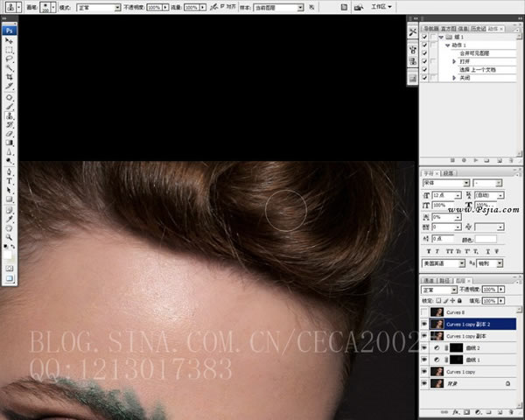
Task: Hide the 背景 background layer
Action: [x=424, y=383]
